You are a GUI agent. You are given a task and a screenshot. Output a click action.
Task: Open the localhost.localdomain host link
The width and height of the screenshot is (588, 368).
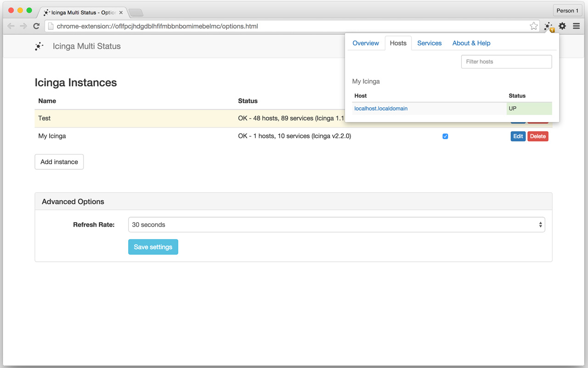click(x=380, y=109)
